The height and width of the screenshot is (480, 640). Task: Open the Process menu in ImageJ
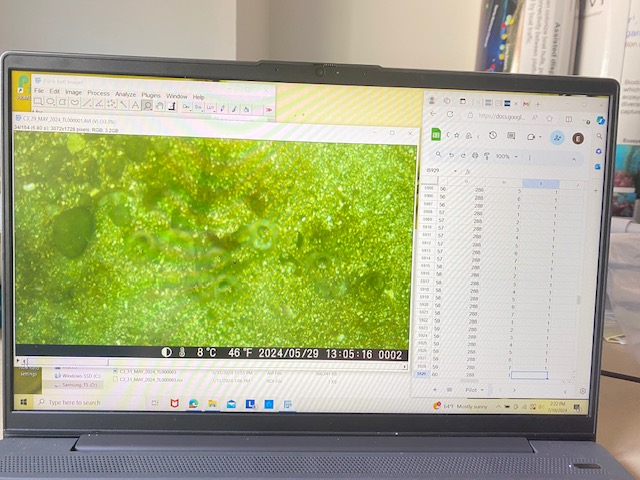click(98, 93)
